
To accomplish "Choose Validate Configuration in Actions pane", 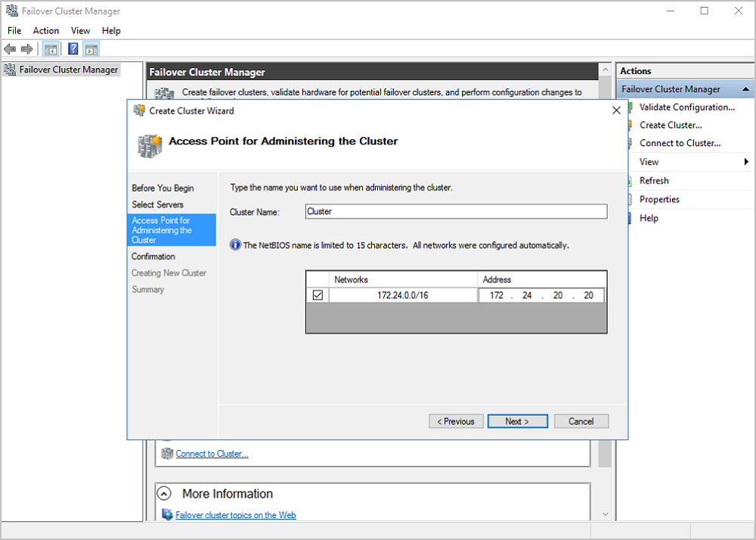I will pos(687,107).
